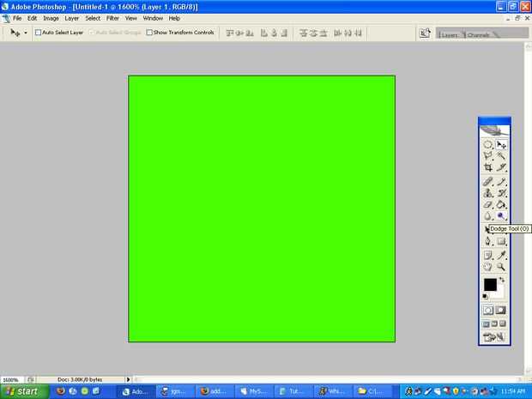Click the green canvas image area
The image size is (532, 399).
pyautogui.click(x=262, y=209)
